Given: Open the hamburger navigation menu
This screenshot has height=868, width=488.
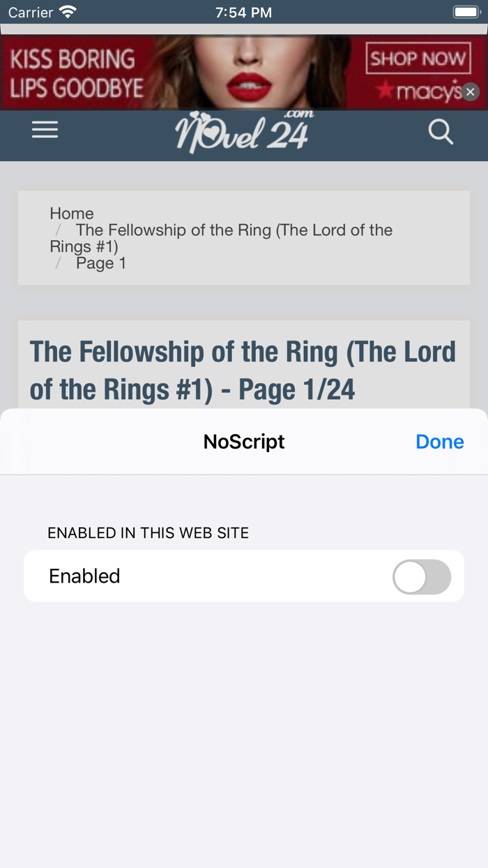Looking at the screenshot, I should click(45, 130).
